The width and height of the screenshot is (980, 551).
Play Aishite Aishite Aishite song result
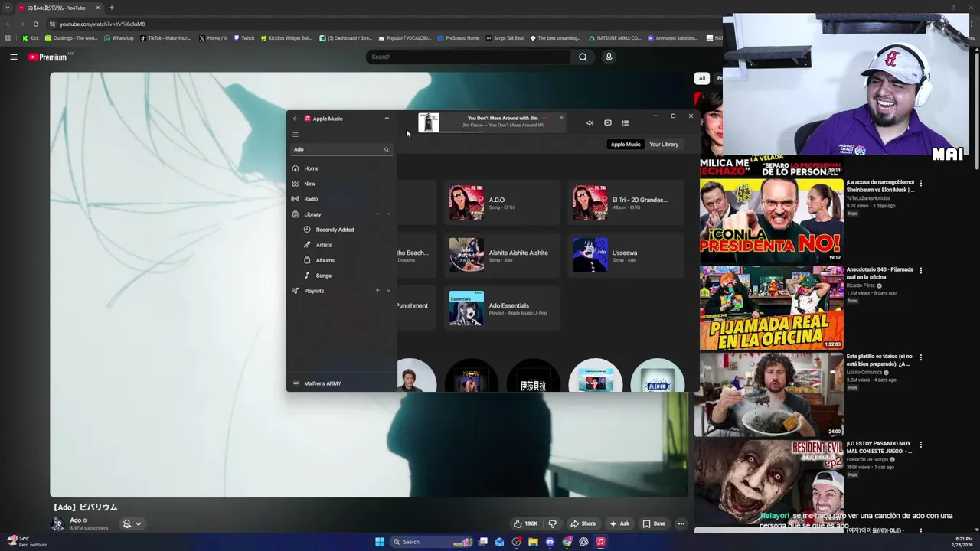(x=501, y=256)
